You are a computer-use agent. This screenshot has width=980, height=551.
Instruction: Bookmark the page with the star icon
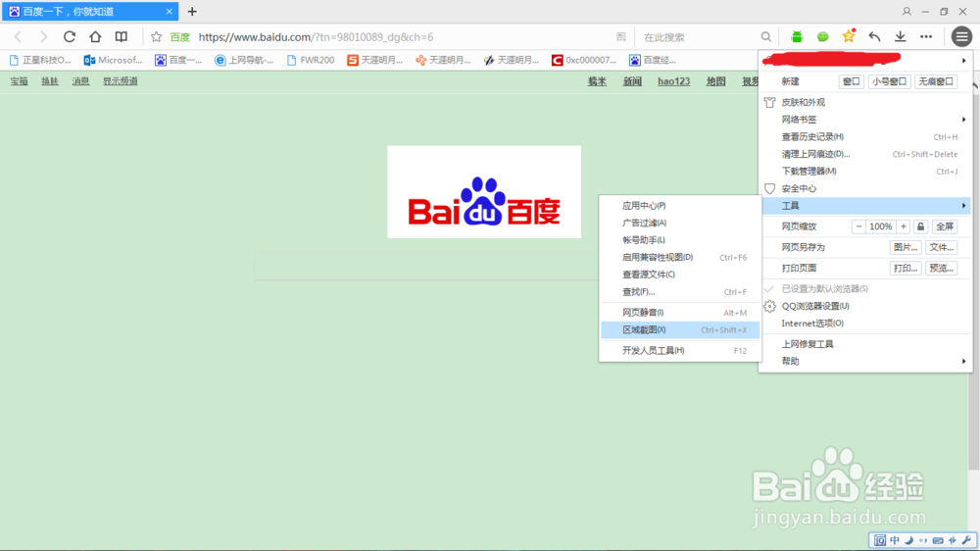coord(156,37)
